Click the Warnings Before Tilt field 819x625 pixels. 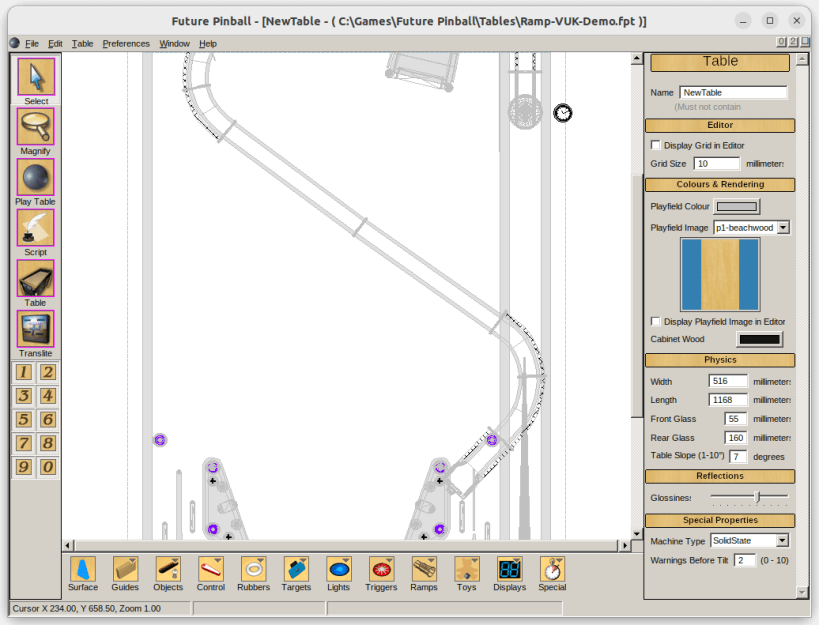coord(745,560)
